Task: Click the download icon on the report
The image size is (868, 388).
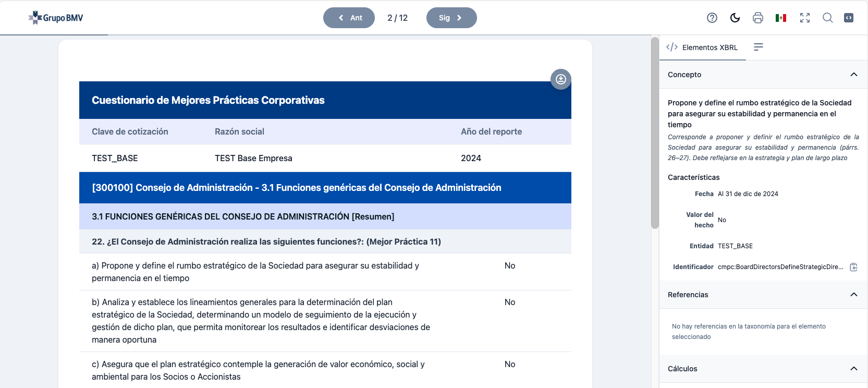Action: click(561, 79)
